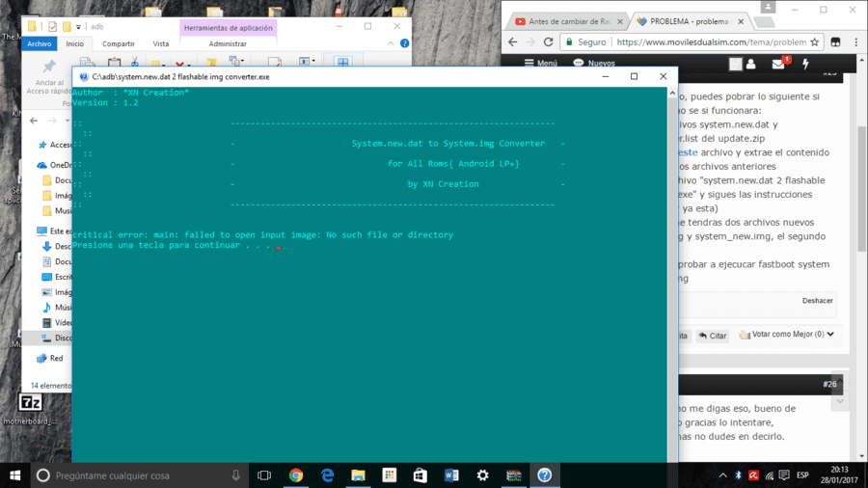Open quick access toolbar customize dropdown

[x=78, y=27]
